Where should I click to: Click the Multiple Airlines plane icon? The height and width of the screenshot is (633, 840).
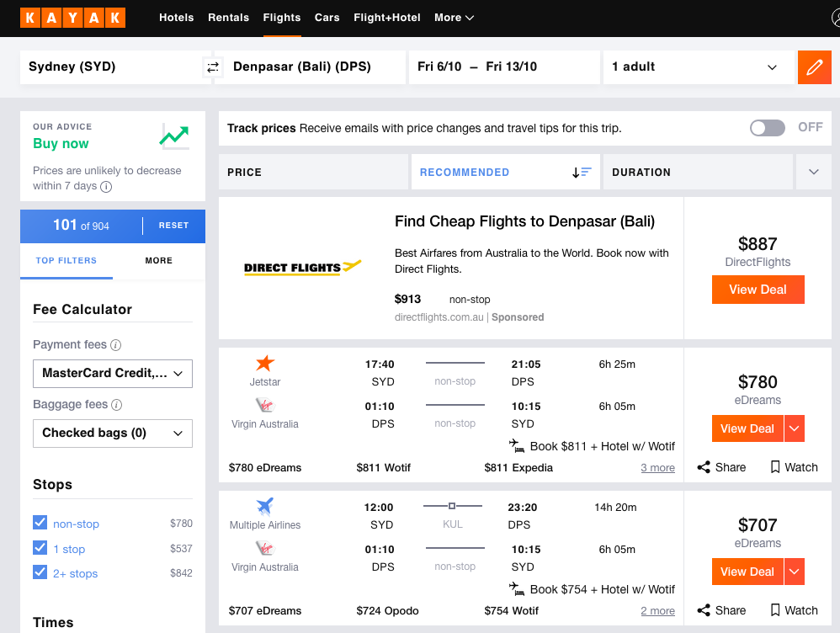264,505
